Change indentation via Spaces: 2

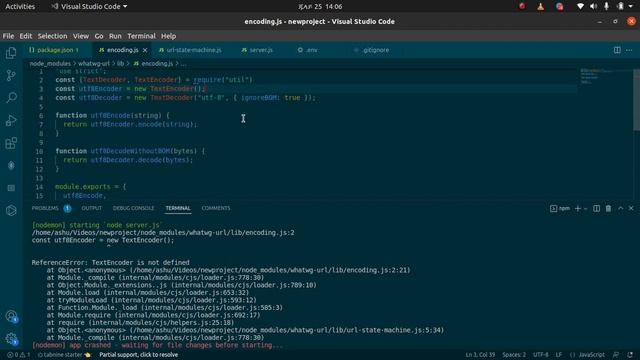[514, 355]
